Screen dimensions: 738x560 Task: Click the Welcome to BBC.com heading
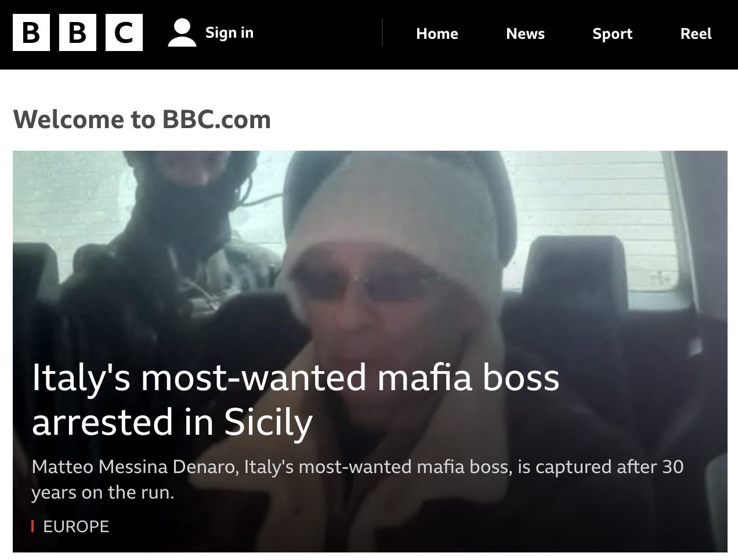pyautogui.click(x=142, y=119)
